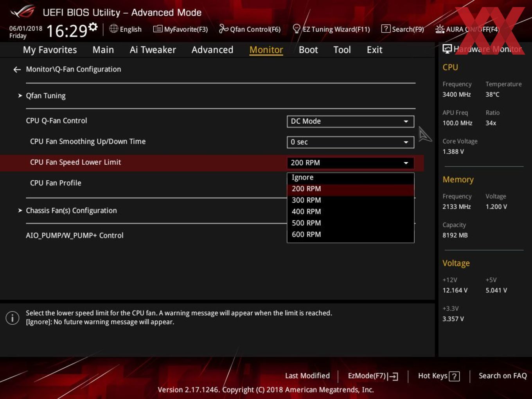The width and height of the screenshot is (532, 399).
Task: Select CPU Fan Speed Lower Limit label
Action: (x=75, y=162)
